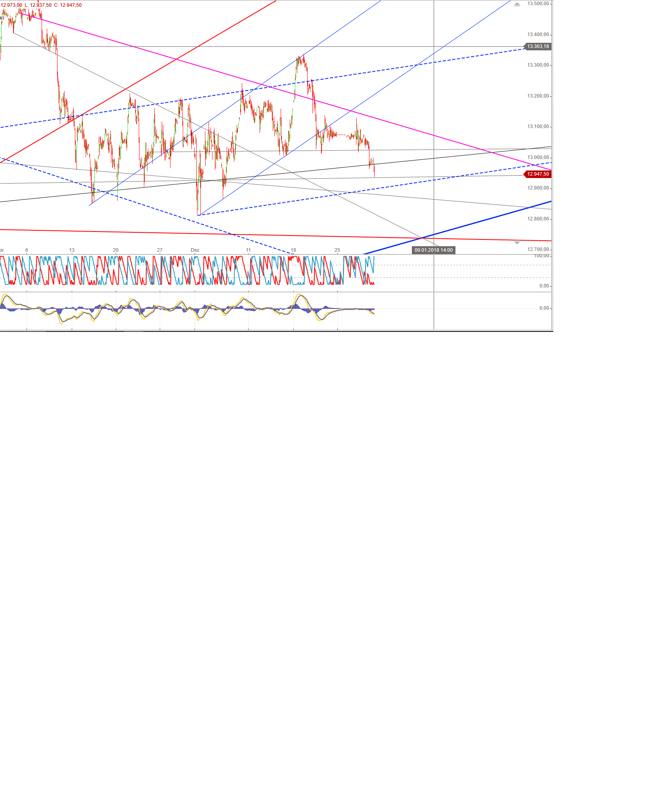Click the collapse-up arrow above the price scale
Screen dimensions: 660x812
tap(517, 4)
